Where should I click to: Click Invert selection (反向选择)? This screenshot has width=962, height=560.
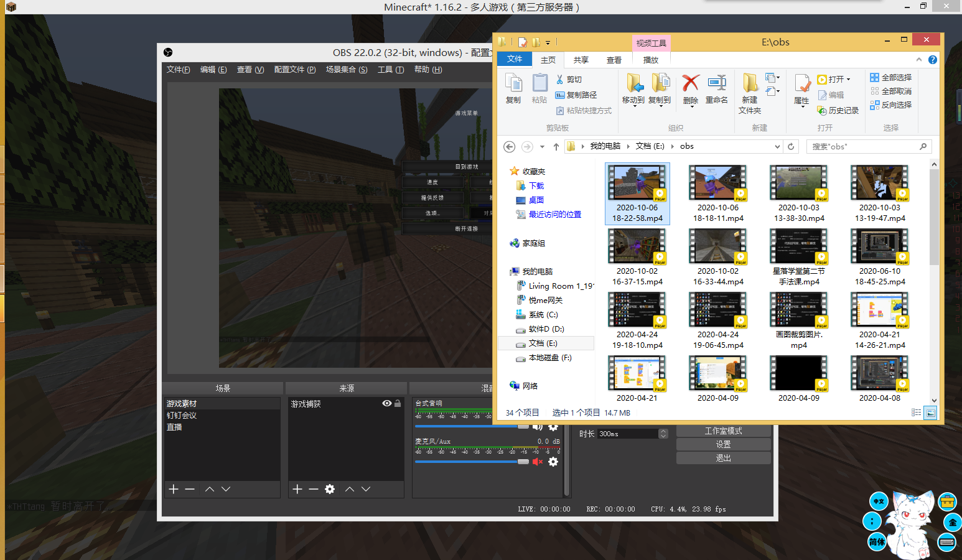pos(891,105)
